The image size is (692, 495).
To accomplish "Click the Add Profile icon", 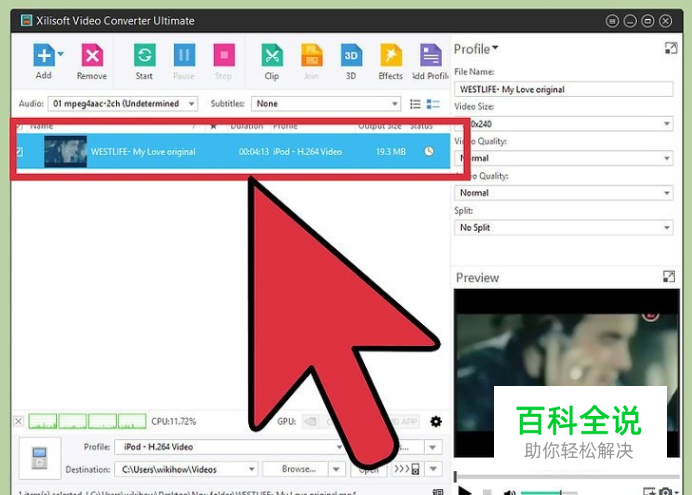I will click(431, 56).
